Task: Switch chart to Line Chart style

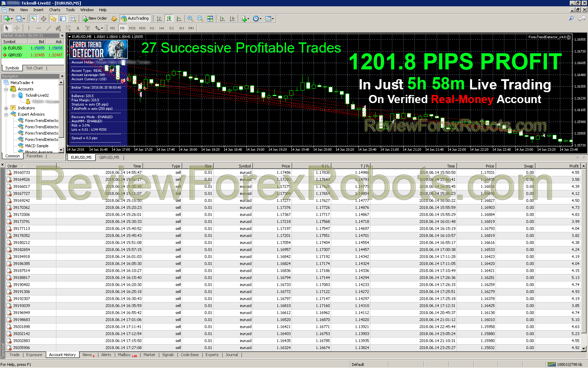Action: coord(179,19)
